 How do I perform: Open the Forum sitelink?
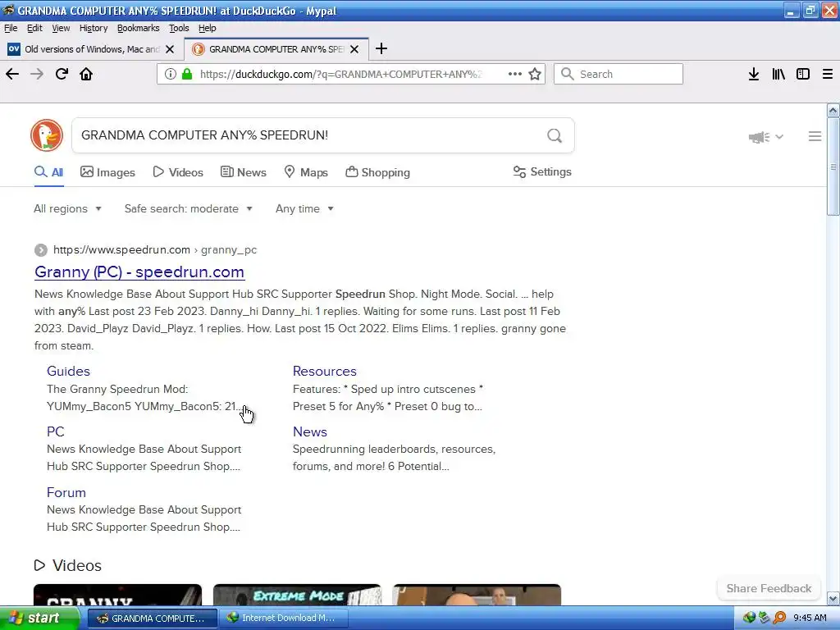click(x=66, y=492)
